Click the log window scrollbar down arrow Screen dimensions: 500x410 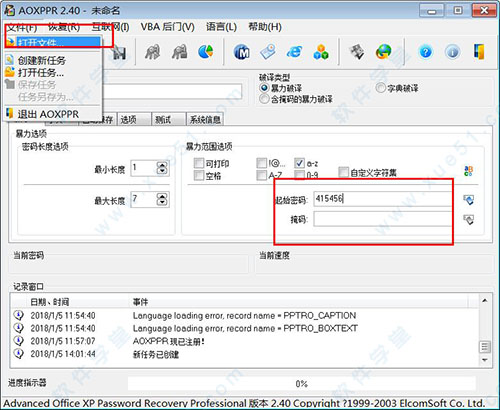coord(485,360)
